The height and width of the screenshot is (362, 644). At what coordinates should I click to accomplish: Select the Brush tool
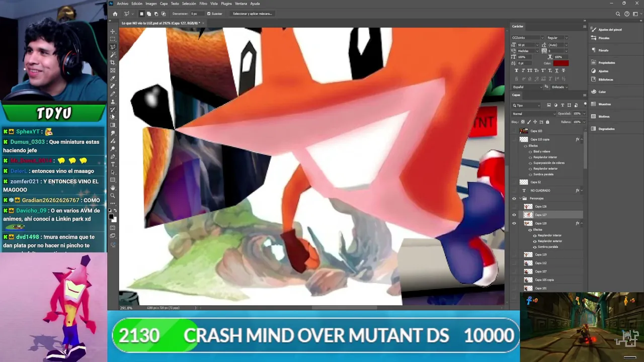tap(113, 94)
